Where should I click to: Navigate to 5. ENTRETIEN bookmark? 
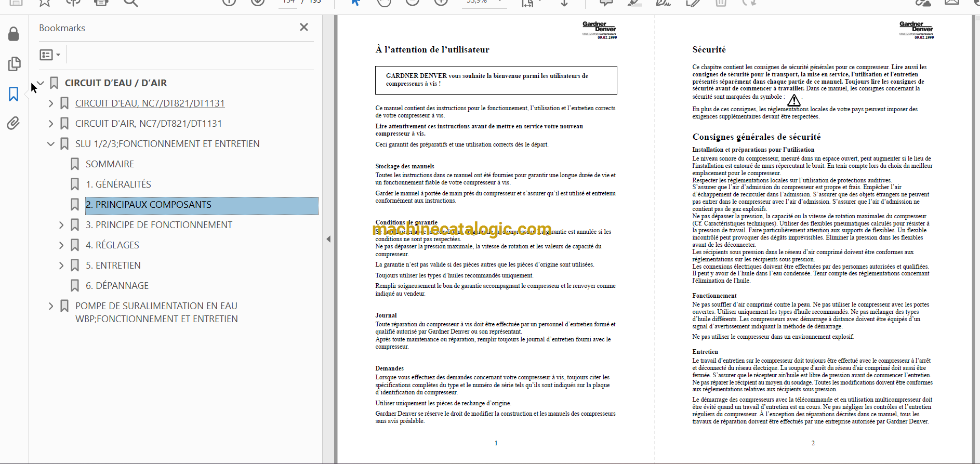(x=113, y=266)
